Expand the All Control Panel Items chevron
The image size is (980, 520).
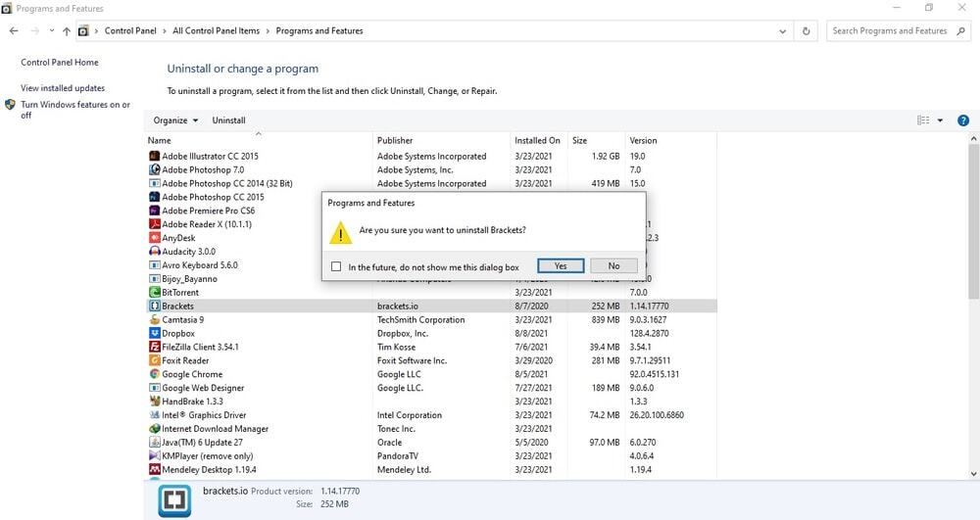click(x=268, y=31)
